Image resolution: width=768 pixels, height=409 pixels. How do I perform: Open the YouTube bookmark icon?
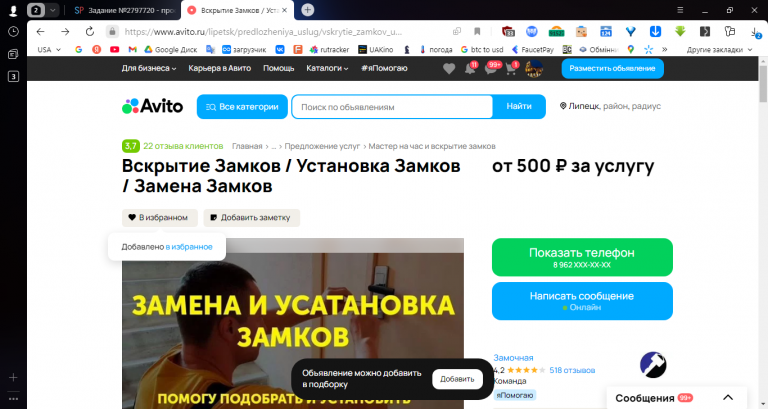point(115,49)
